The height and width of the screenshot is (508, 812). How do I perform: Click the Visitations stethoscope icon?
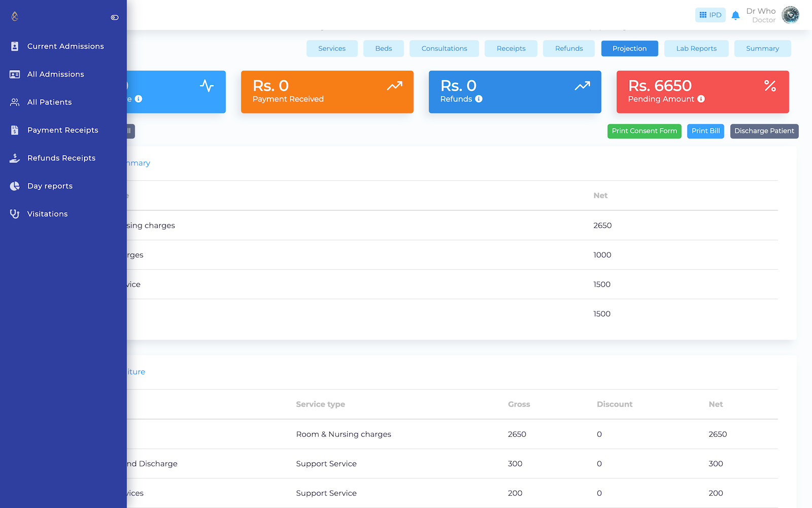15,214
